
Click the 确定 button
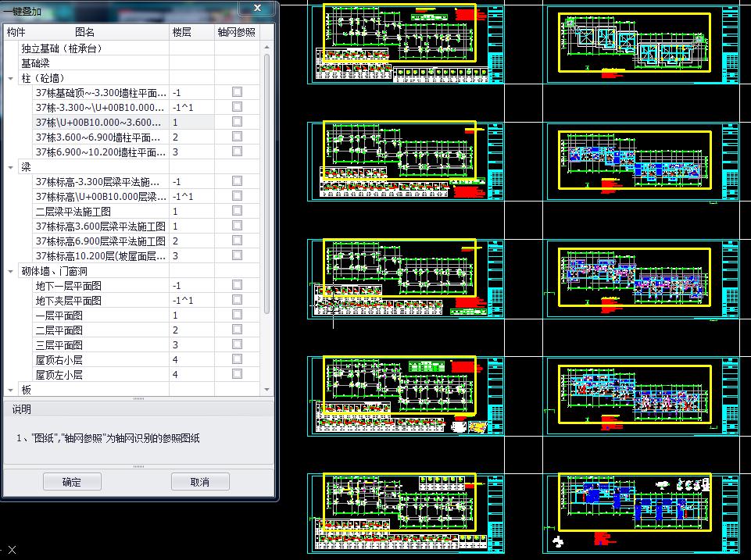point(72,481)
